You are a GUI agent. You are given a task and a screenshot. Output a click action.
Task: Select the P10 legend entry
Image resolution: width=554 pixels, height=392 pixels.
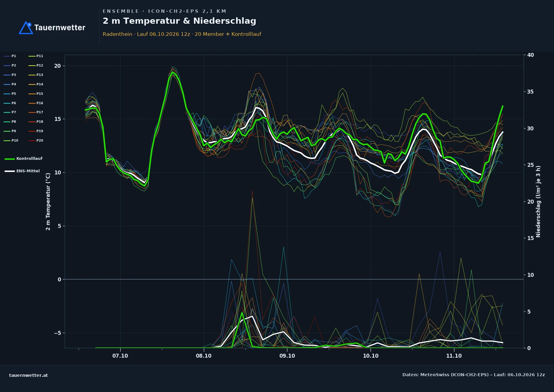11,140
